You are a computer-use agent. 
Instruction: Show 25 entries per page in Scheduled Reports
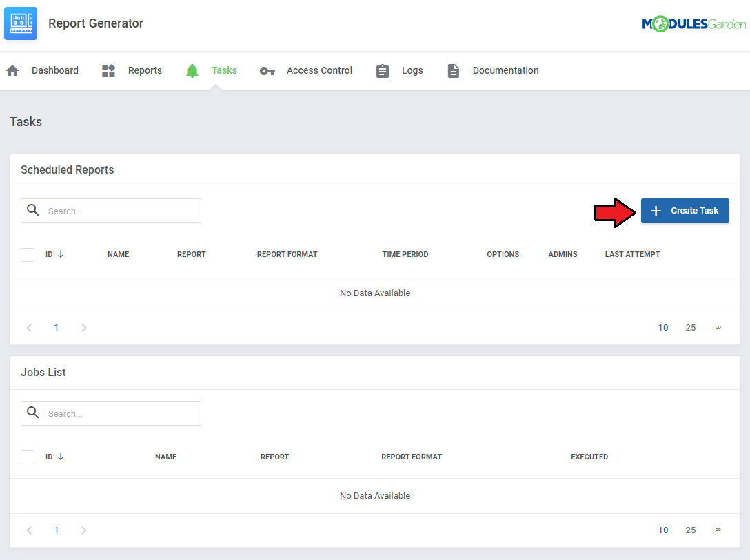(x=691, y=328)
